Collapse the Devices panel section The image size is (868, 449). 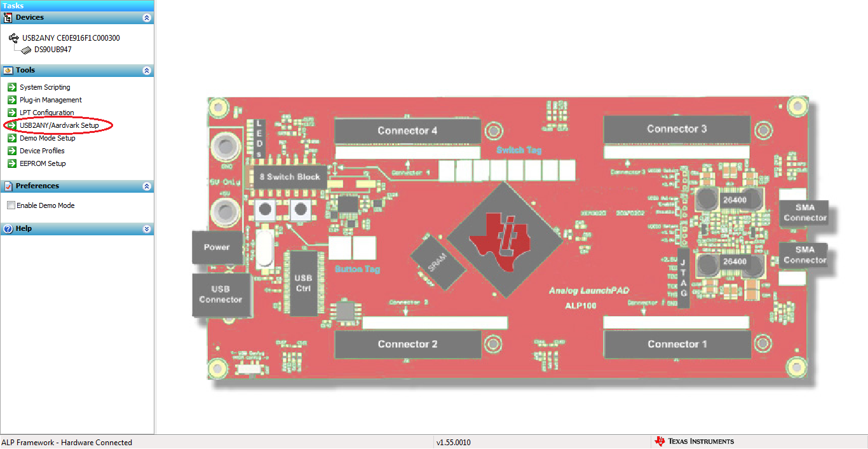[x=147, y=18]
